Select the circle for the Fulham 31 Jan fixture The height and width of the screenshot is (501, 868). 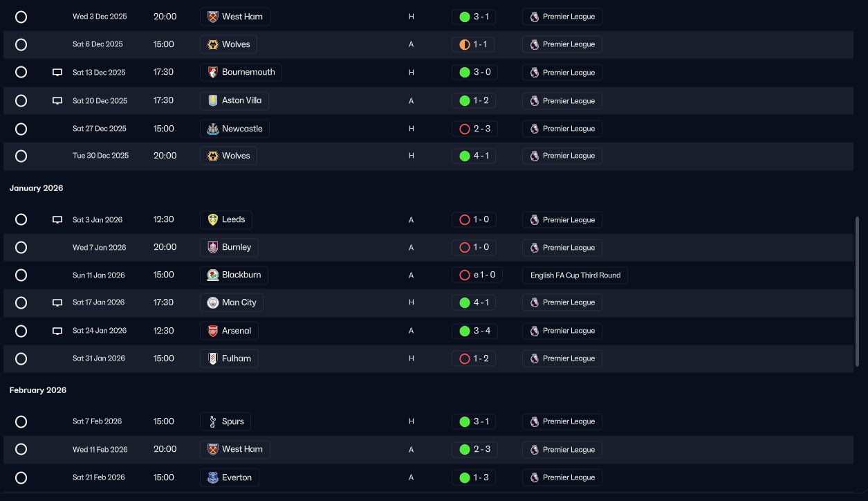click(21, 358)
